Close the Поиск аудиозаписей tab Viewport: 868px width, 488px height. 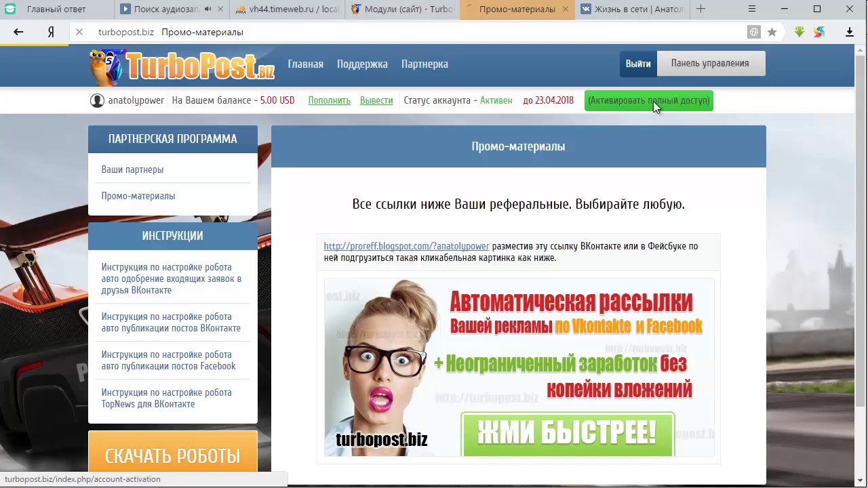(x=221, y=9)
